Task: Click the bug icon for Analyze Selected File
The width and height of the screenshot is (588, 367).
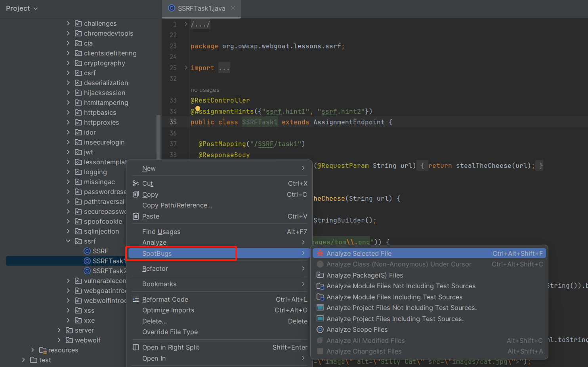Action: (320, 253)
